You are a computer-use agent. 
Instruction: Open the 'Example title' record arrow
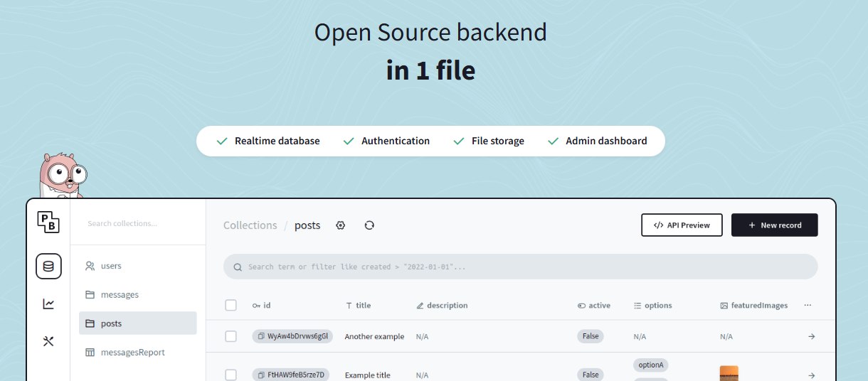click(812, 375)
